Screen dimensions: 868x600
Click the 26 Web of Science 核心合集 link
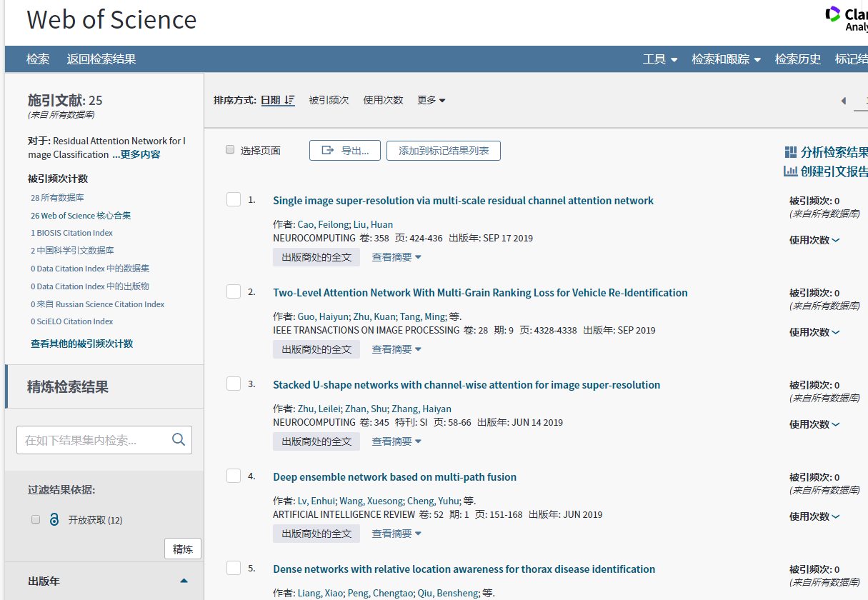[81, 216]
